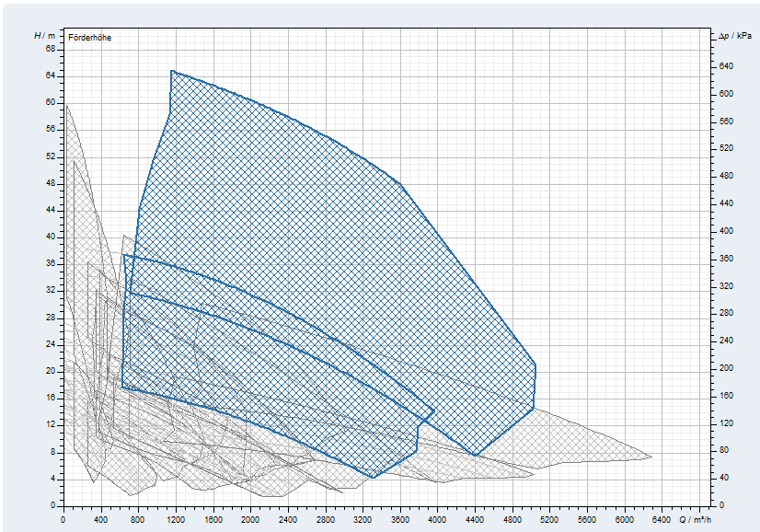The height and width of the screenshot is (532, 760).
Task: Click the 'Förderhöhe' chart title label
Action: click(89, 38)
